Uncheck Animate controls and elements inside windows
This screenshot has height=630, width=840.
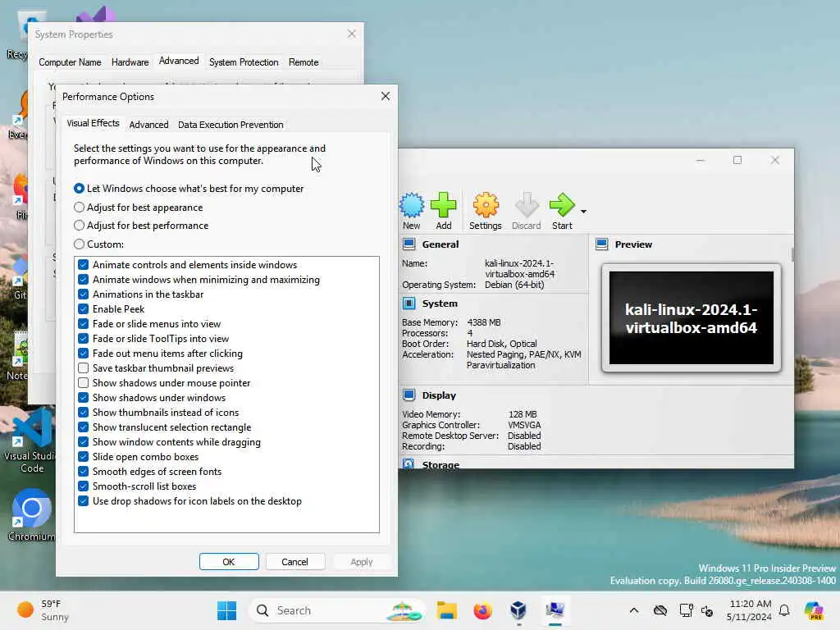tap(83, 265)
